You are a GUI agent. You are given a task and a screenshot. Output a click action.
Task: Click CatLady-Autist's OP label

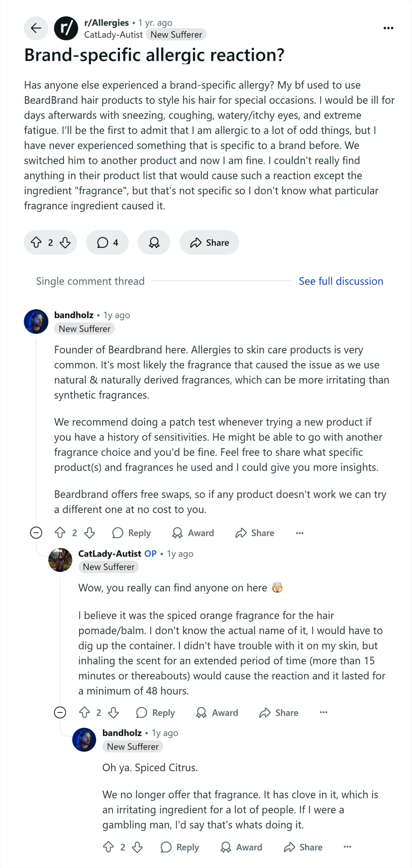tap(150, 554)
